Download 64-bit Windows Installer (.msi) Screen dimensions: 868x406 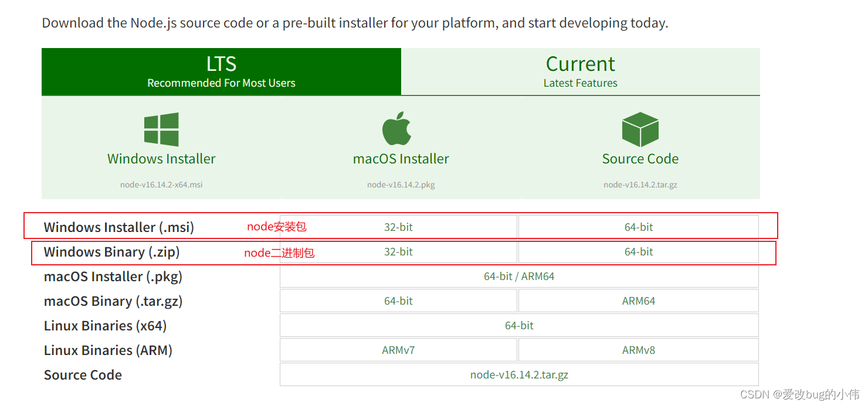click(x=639, y=227)
